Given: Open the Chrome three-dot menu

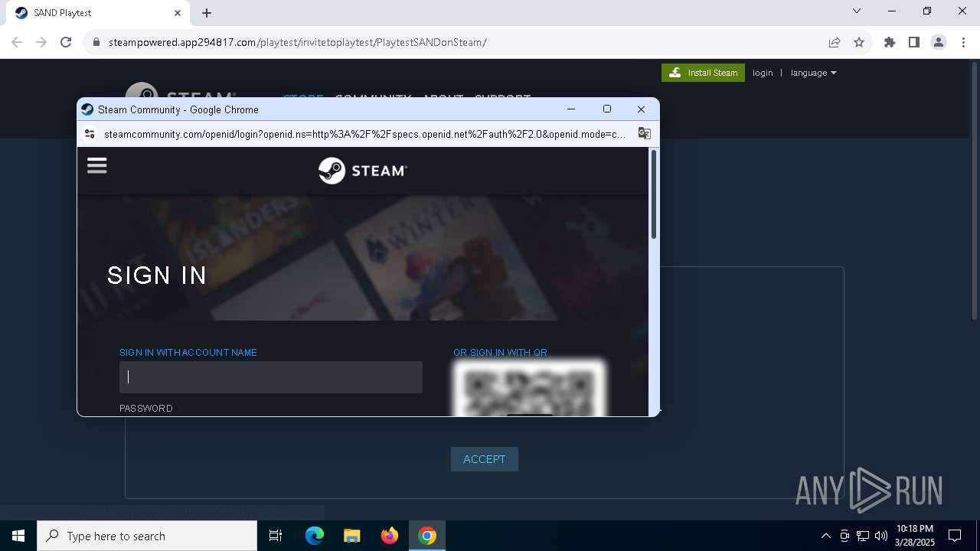Looking at the screenshot, I should pos(963,42).
